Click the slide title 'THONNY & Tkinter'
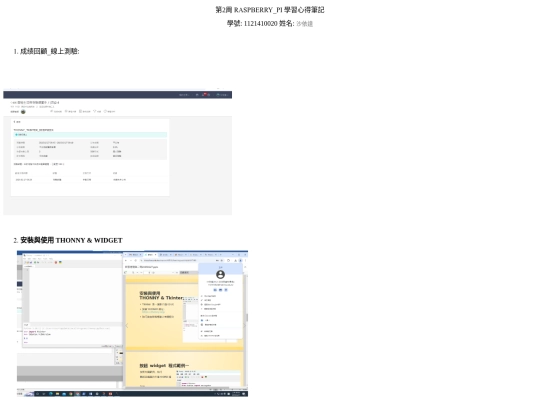Screen dimensions: 540x405 [x=162, y=298]
